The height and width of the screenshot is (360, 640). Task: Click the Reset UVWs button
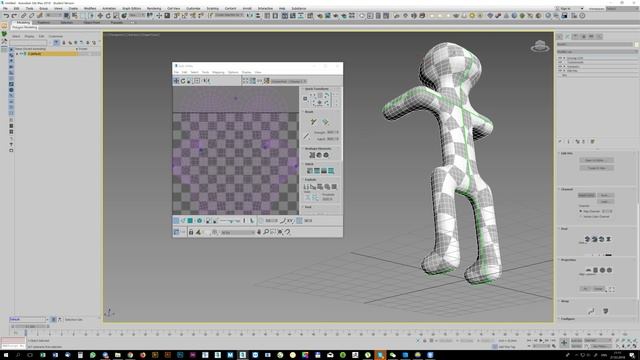(x=587, y=196)
